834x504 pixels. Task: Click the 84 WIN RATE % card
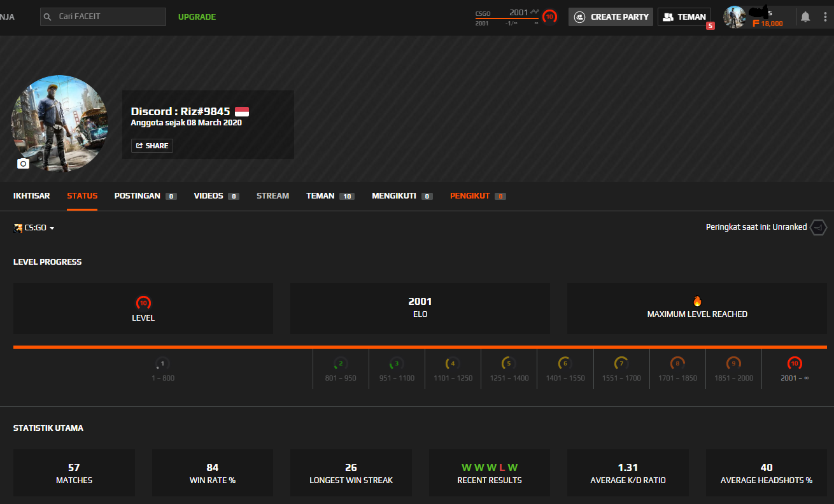click(213, 473)
